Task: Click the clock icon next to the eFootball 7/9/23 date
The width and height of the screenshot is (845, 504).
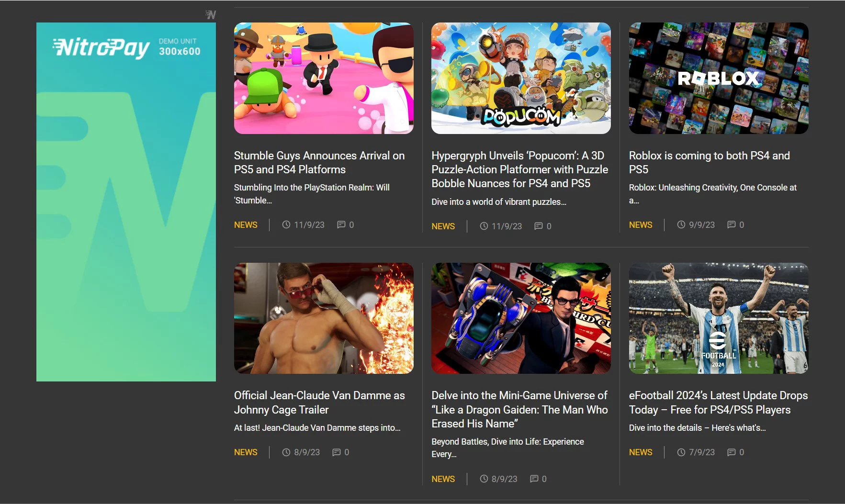Action: point(681,452)
